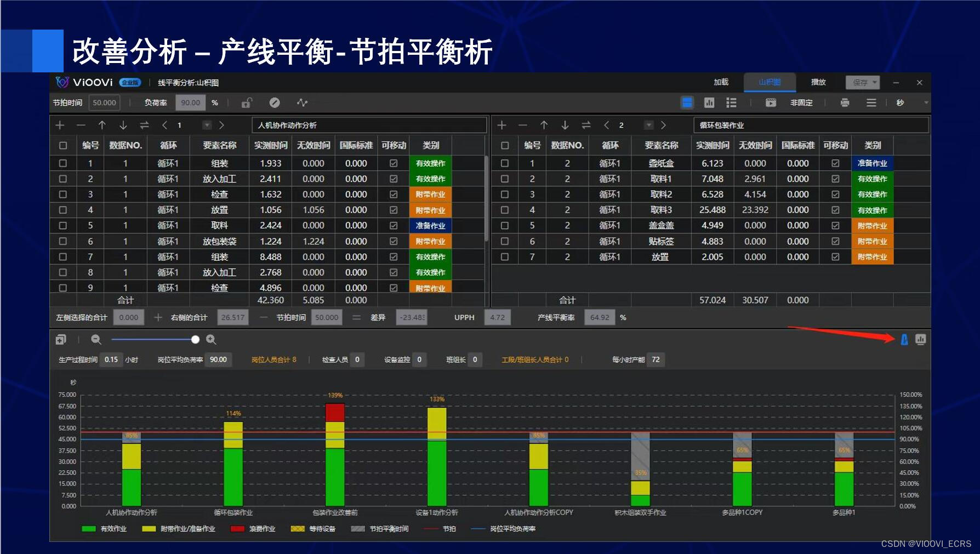
Task: Zoom out the chart with magnifier minus
Action: 96,340
